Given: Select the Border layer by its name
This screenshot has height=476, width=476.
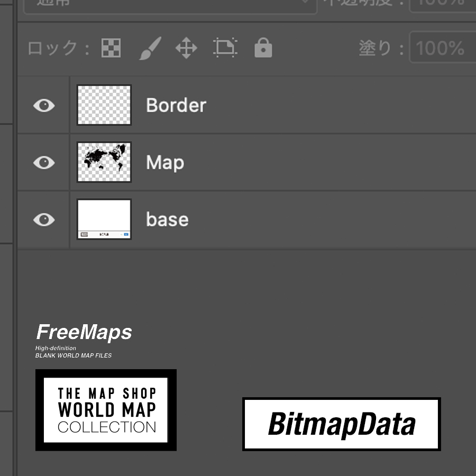Looking at the screenshot, I should pos(176,105).
